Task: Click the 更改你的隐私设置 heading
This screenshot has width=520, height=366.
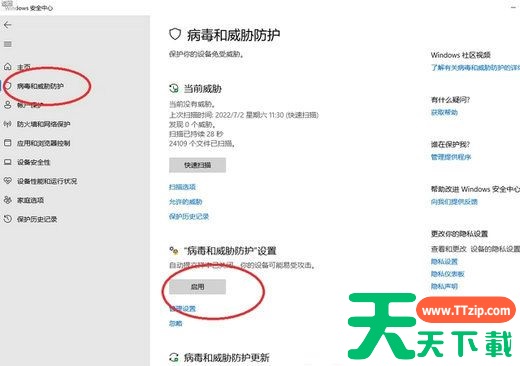Action: coord(459,234)
